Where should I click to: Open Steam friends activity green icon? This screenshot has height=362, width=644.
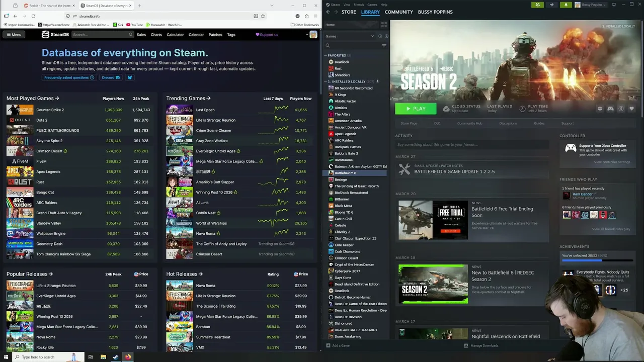538,5
